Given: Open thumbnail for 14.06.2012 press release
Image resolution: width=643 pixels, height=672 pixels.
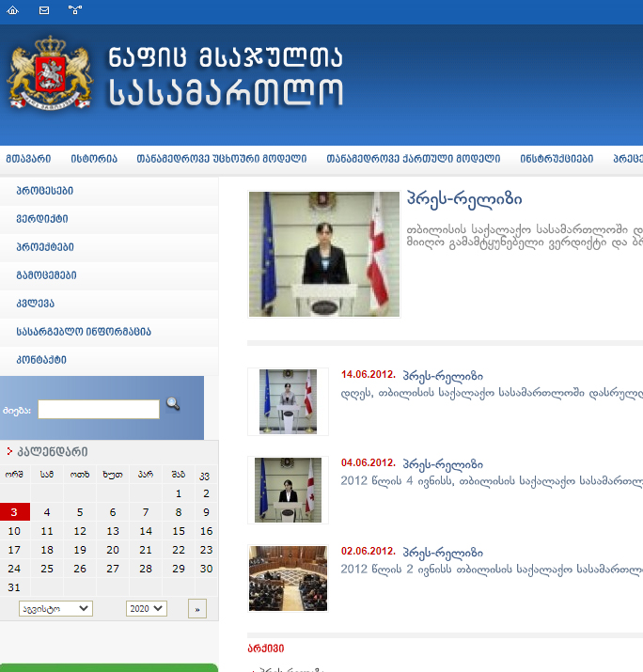Looking at the screenshot, I should (288, 401).
